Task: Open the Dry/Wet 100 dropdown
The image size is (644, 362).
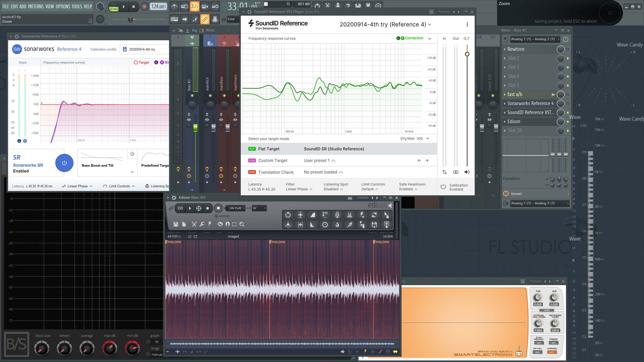Action: tap(415, 139)
